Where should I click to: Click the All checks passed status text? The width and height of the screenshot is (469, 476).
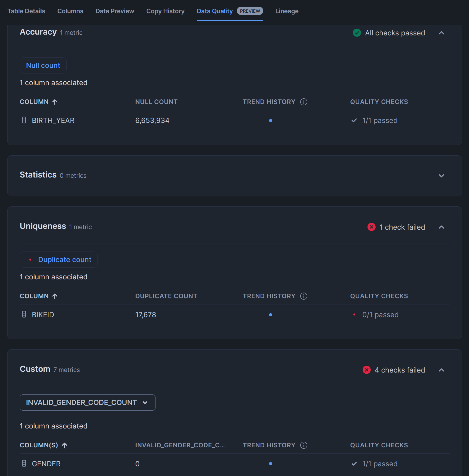click(x=395, y=33)
